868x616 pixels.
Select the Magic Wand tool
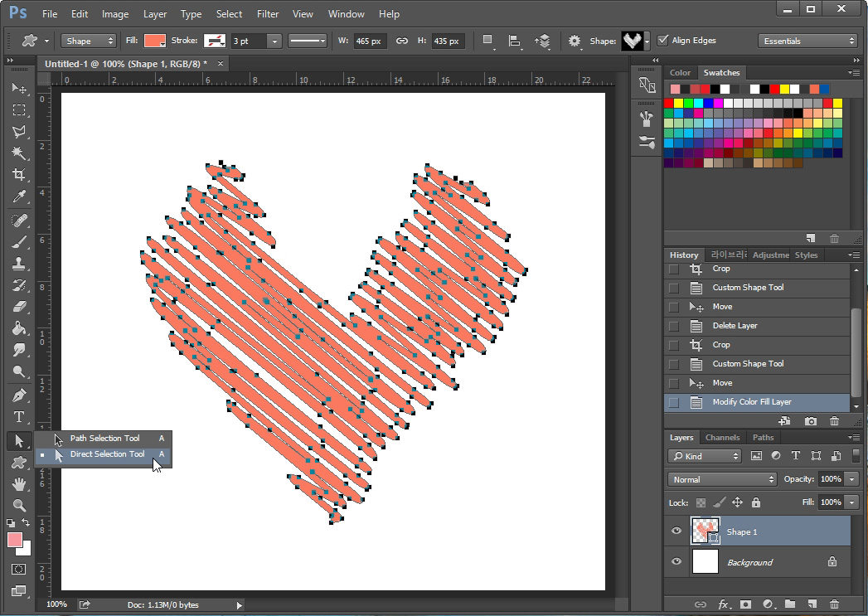[19, 153]
